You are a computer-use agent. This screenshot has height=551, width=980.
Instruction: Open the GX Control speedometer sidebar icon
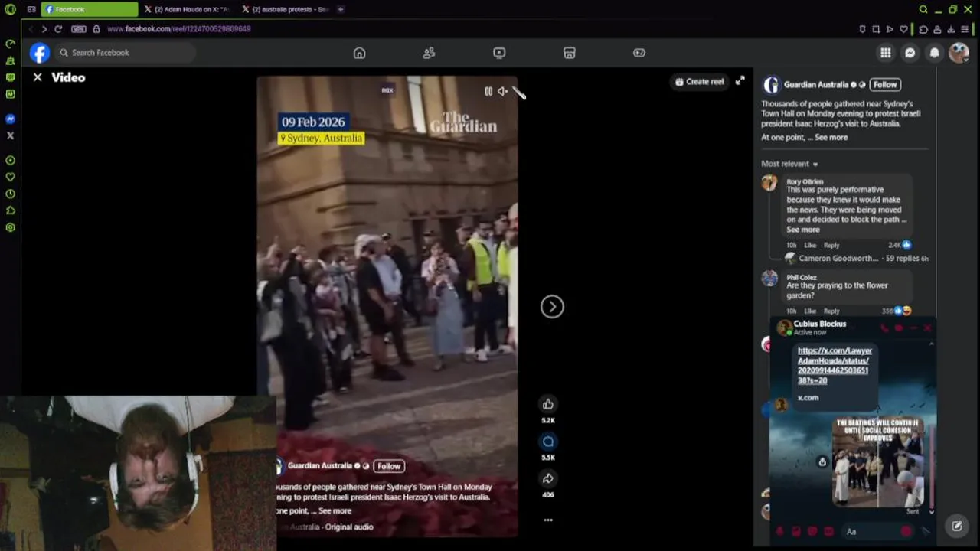click(x=10, y=44)
